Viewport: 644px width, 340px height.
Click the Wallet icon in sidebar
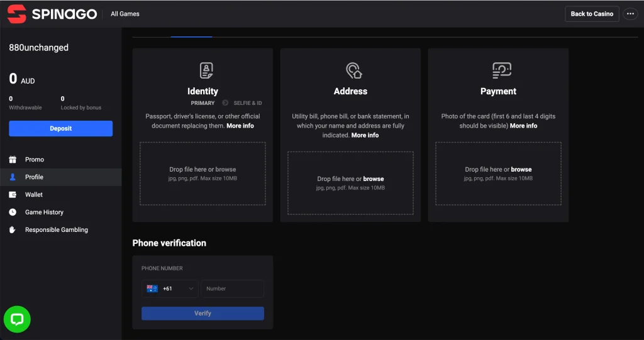coord(13,195)
